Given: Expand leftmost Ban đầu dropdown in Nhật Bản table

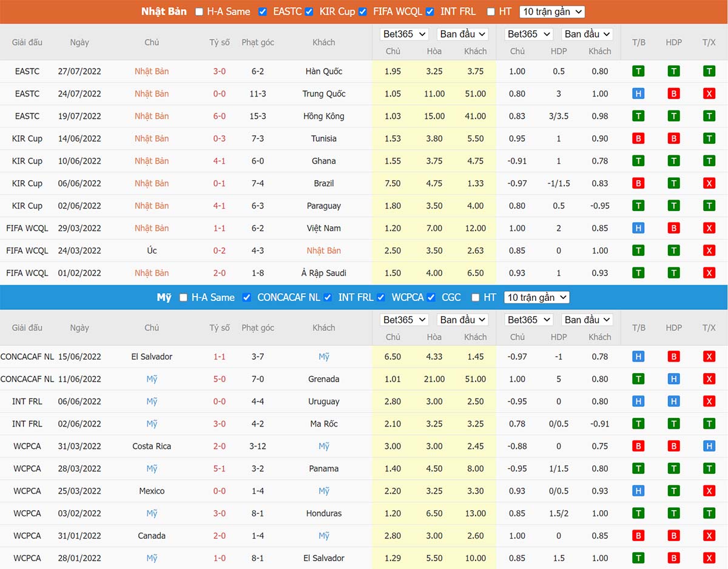Looking at the screenshot, I should point(463,34).
